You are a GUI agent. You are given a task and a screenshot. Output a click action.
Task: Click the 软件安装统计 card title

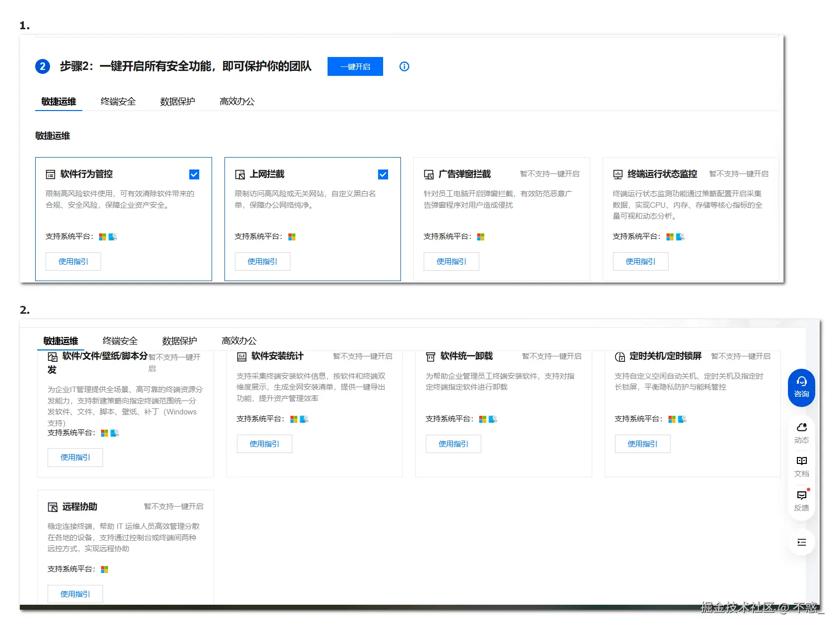click(x=277, y=356)
